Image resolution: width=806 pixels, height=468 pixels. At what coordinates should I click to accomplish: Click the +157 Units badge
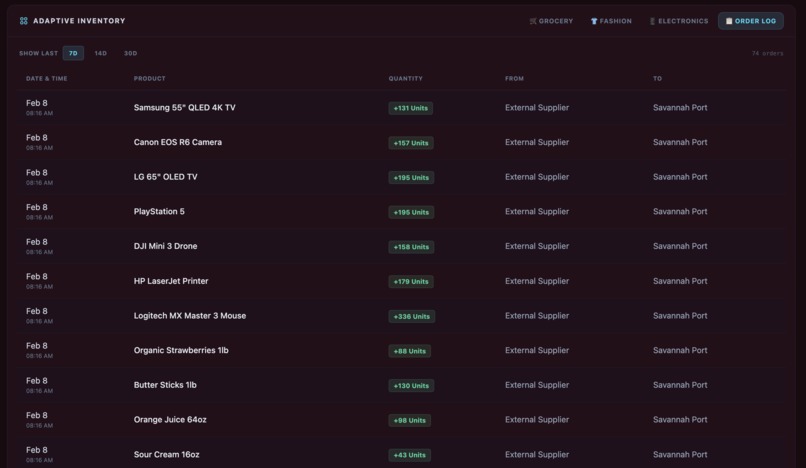pos(411,143)
